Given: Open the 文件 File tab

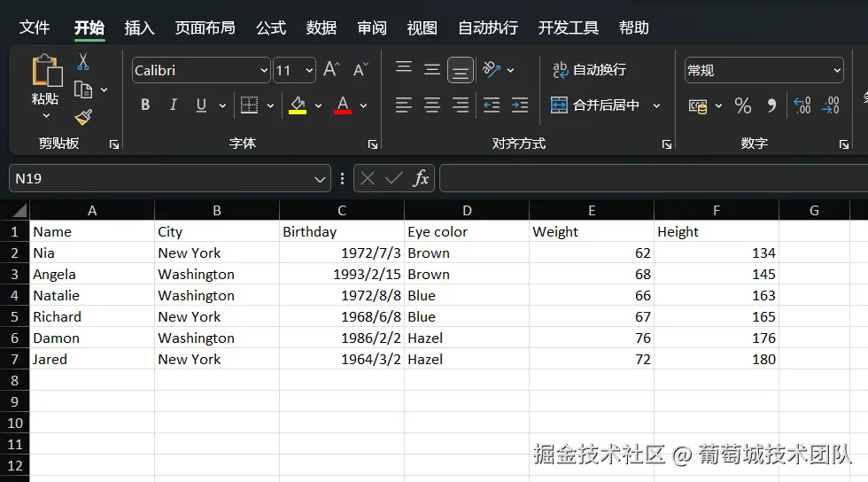Looking at the screenshot, I should (x=35, y=27).
